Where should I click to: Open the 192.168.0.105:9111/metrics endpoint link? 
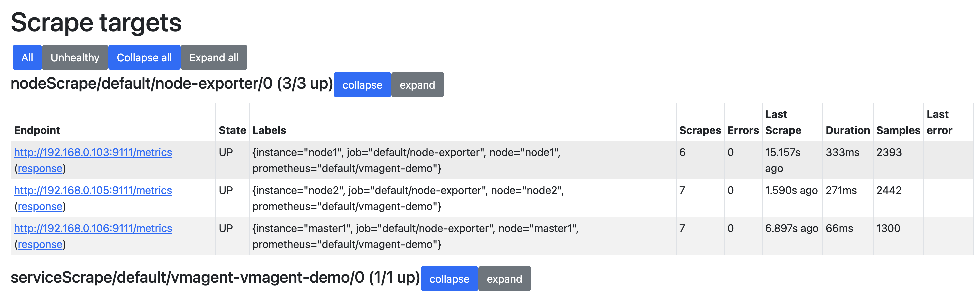point(93,190)
